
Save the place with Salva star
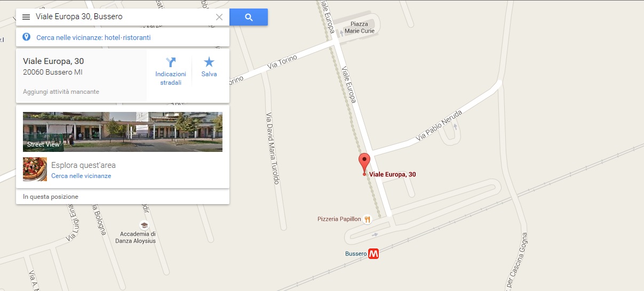click(x=209, y=67)
